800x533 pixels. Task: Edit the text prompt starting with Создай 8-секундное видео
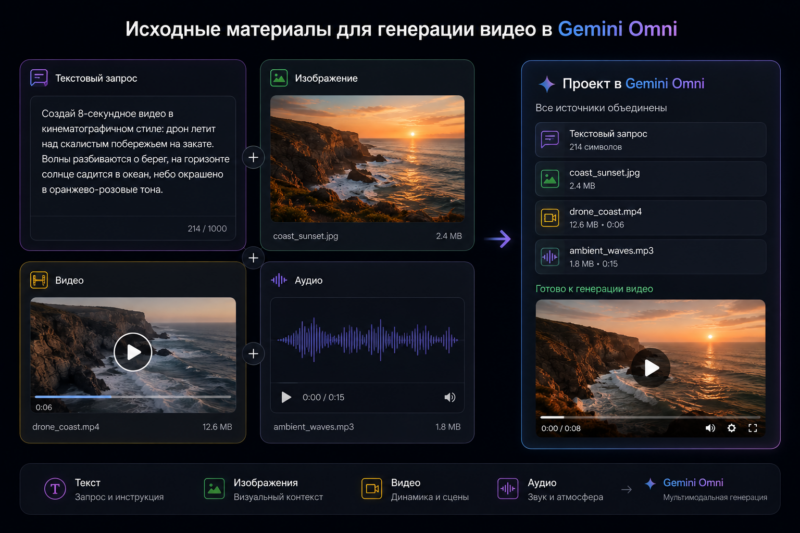pos(135,151)
